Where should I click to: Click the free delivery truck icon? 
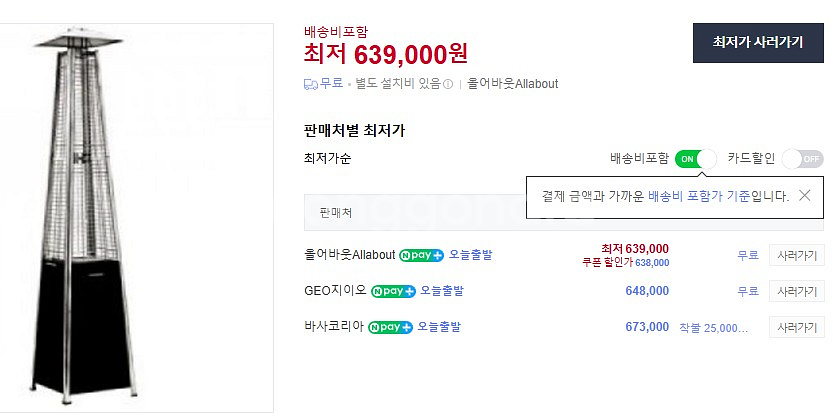(310, 84)
